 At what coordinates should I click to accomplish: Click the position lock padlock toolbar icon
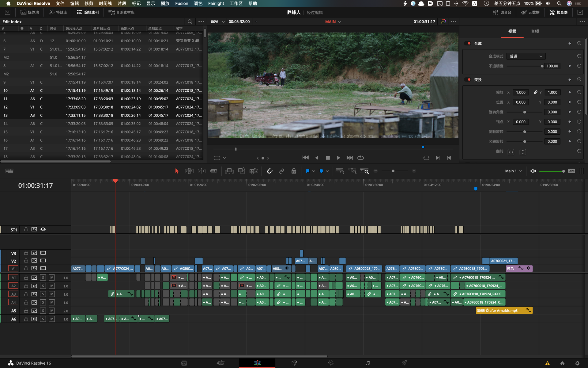pos(294,171)
